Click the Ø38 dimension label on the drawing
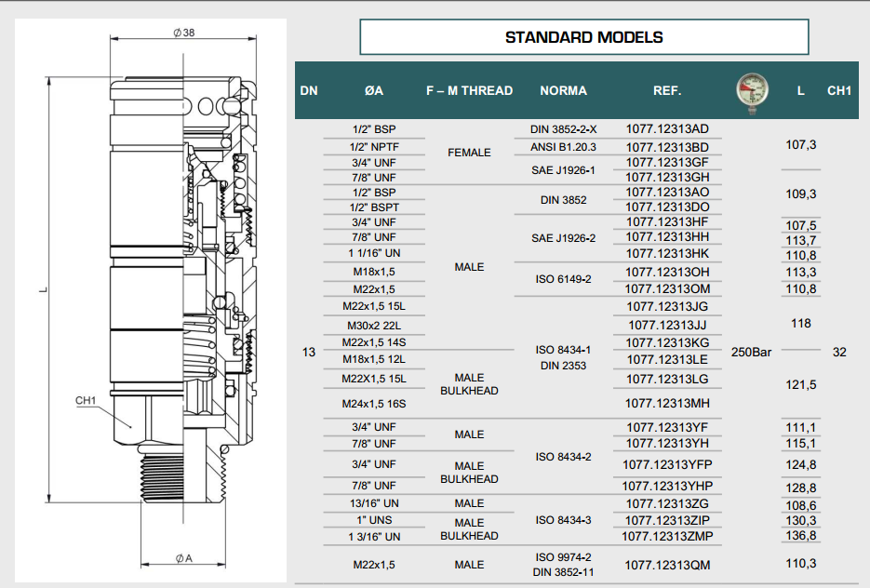Viewport: 870px width, 588px height. pyautogui.click(x=183, y=33)
